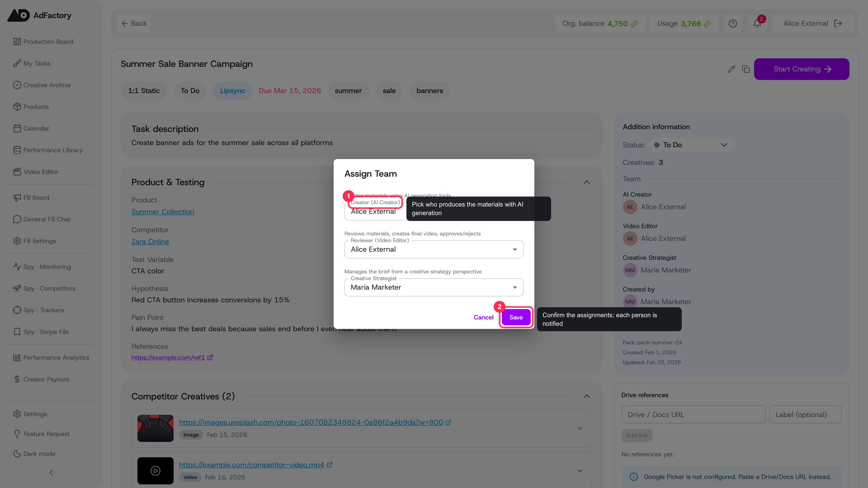Click the competitor video play thumbnail
868x488 pixels.
pyautogui.click(x=155, y=471)
